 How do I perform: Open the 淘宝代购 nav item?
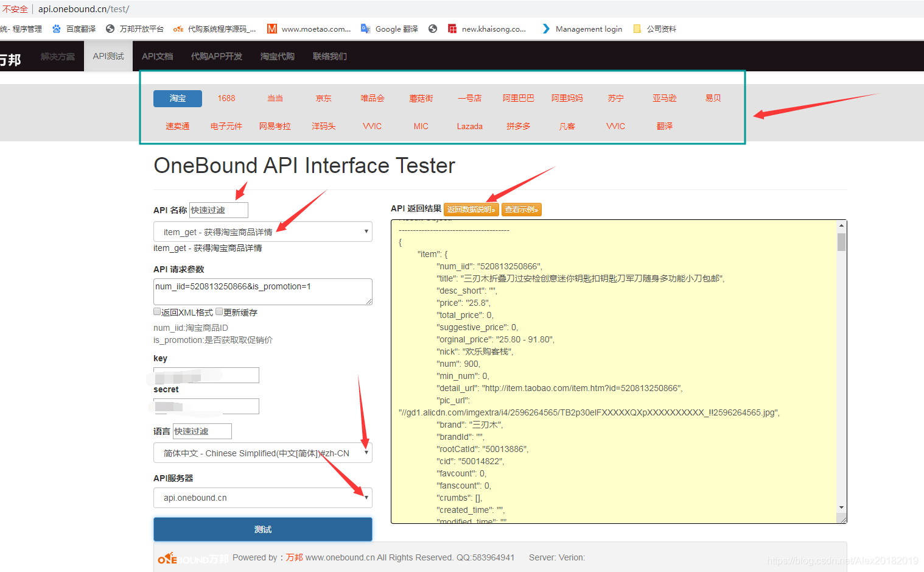tap(278, 56)
